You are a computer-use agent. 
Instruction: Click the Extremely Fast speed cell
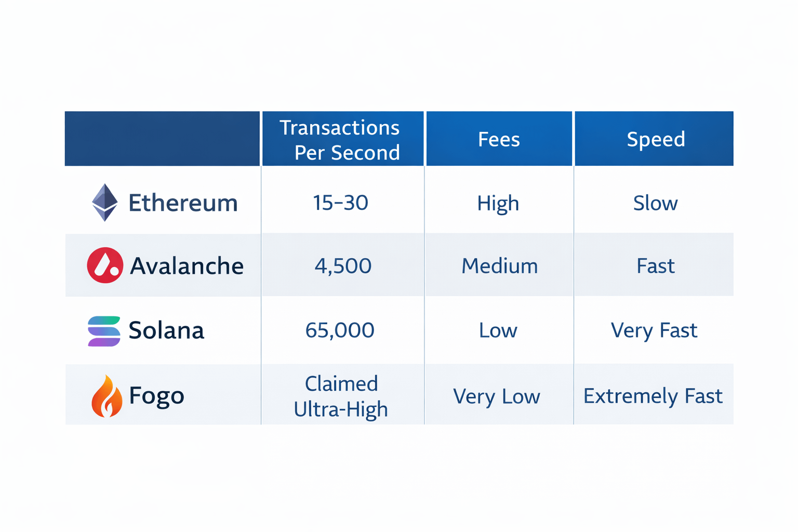tap(653, 396)
